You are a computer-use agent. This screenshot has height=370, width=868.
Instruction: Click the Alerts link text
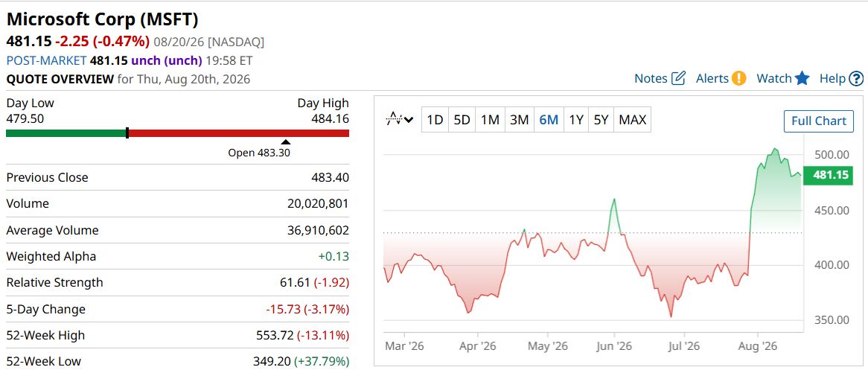(712, 79)
